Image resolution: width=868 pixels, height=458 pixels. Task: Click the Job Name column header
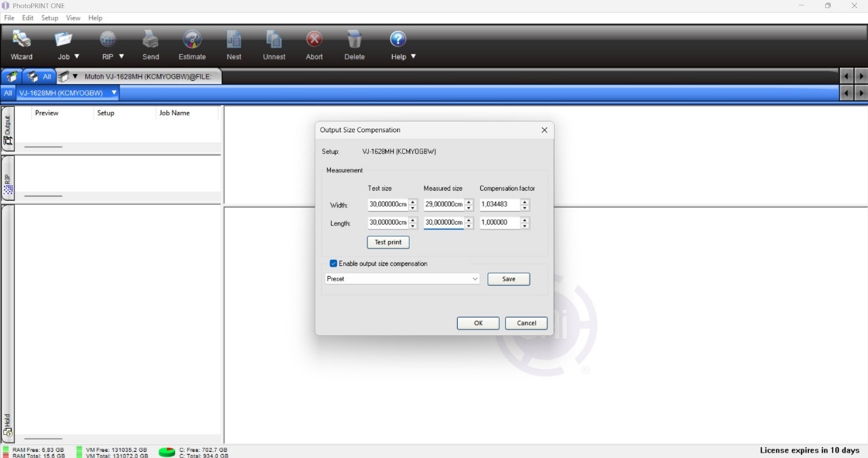(x=186, y=113)
